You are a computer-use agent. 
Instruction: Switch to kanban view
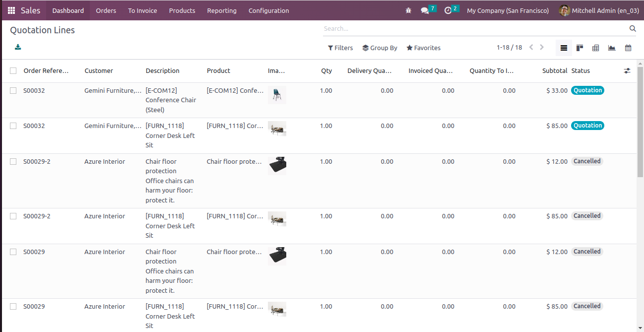click(x=580, y=48)
